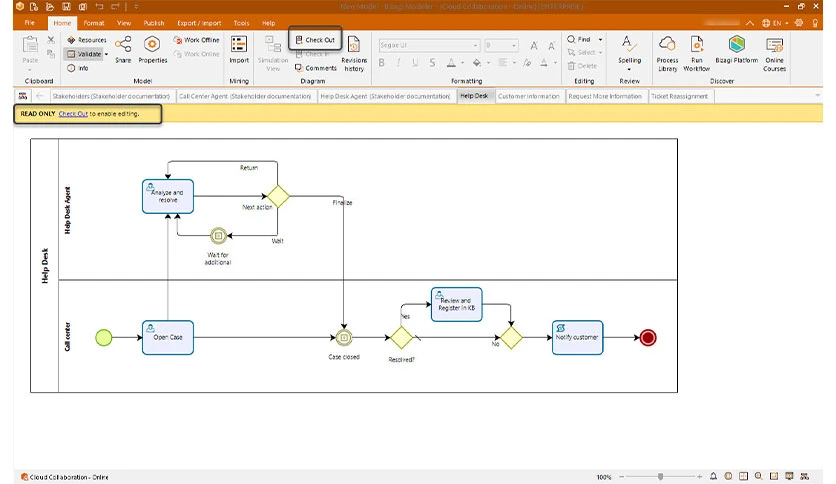Image resolution: width=836 pixels, height=484 pixels.
Task: Open the Tools ribbon tab
Action: click(241, 23)
